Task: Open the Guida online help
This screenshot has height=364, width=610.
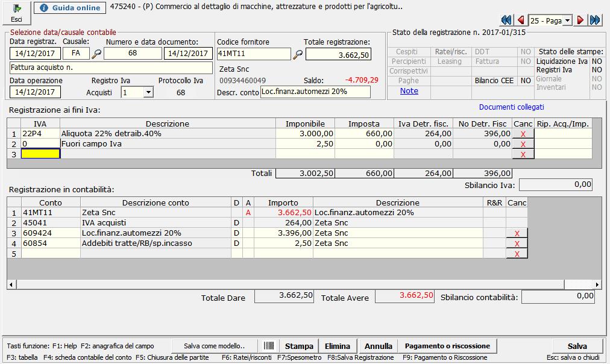Action: 70,8
